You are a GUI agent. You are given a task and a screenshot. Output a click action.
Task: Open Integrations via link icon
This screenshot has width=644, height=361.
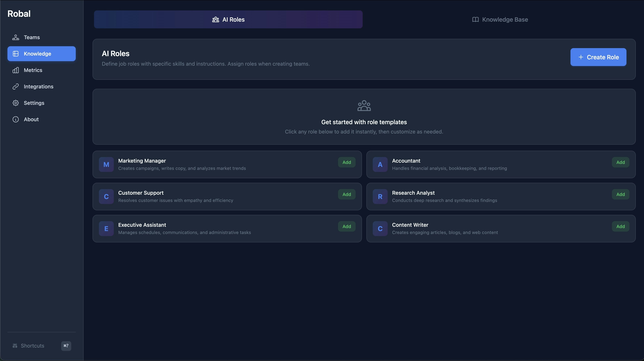click(15, 87)
